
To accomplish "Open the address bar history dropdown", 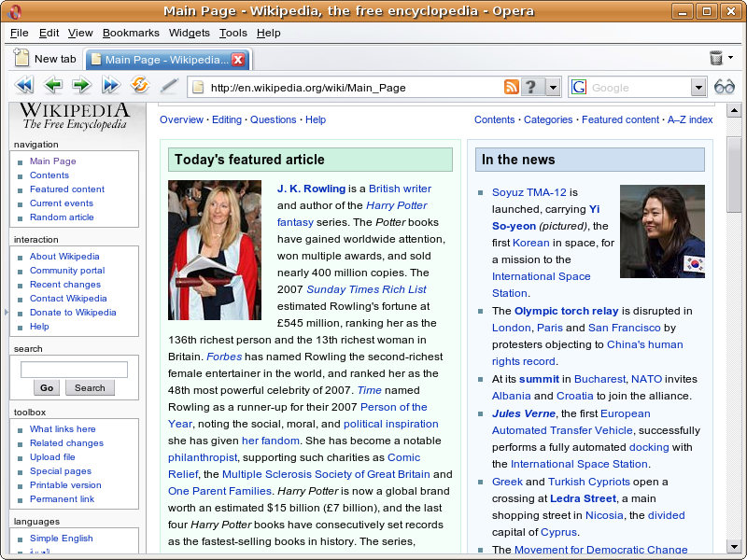I will click(553, 87).
